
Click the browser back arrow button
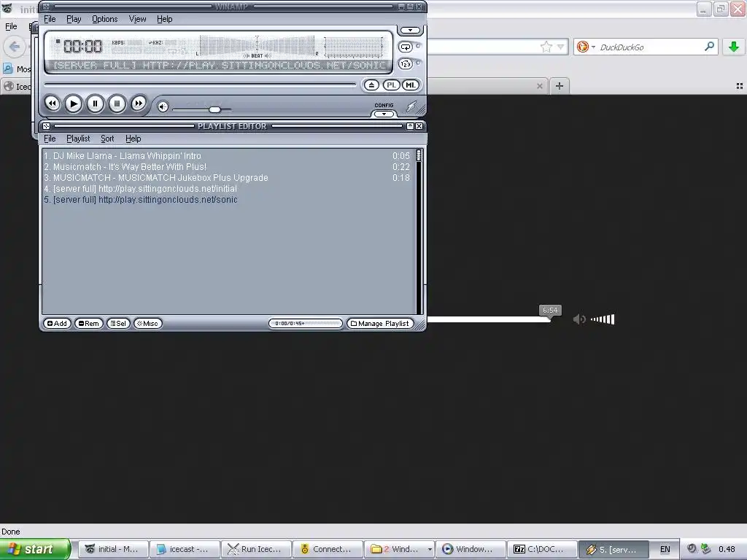coord(15,47)
